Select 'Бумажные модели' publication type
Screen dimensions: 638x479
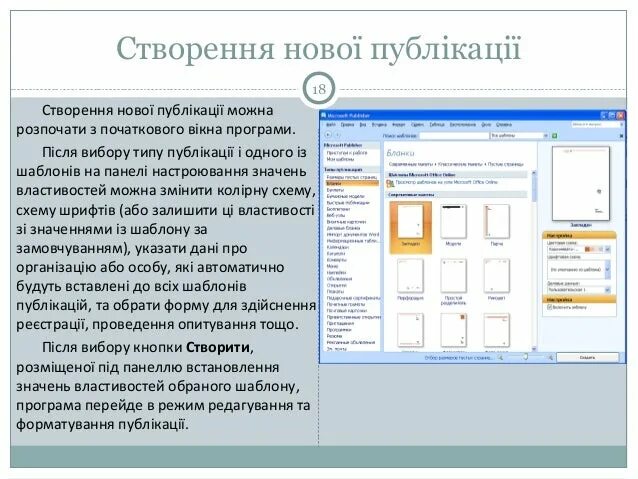[x=345, y=196]
